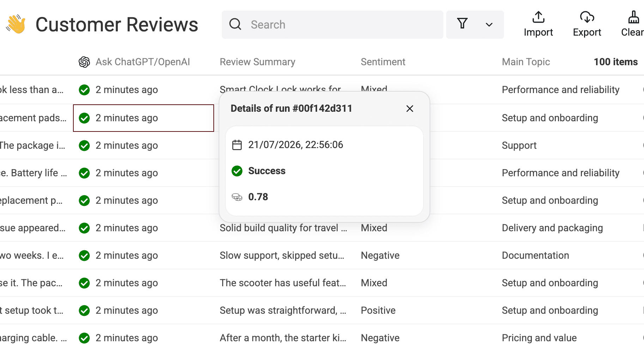Click the 'Delivery and packaging' topic cell
The image size is (644, 349).
[x=552, y=228]
